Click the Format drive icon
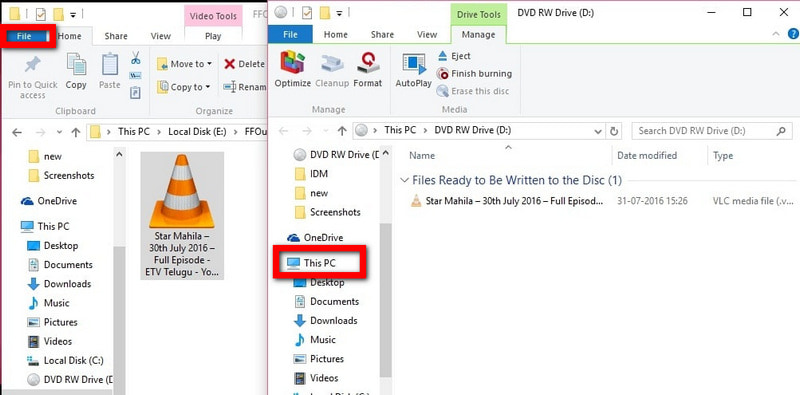Screen dimensions: 800x395 point(367,69)
